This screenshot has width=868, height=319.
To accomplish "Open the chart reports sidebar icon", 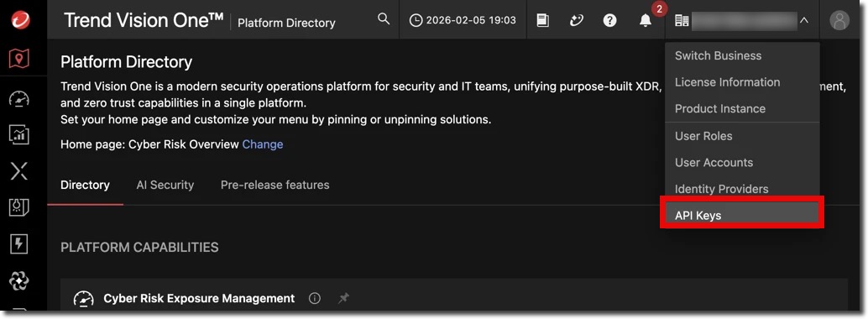I will coord(19,134).
